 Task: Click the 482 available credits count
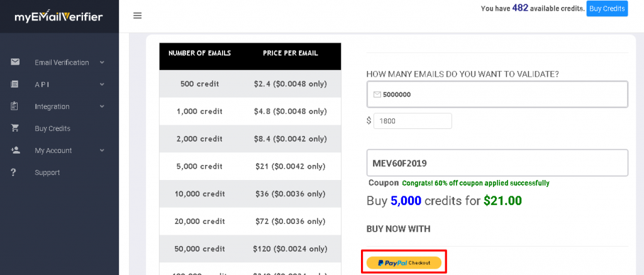pyautogui.click(x=520, y=8)
